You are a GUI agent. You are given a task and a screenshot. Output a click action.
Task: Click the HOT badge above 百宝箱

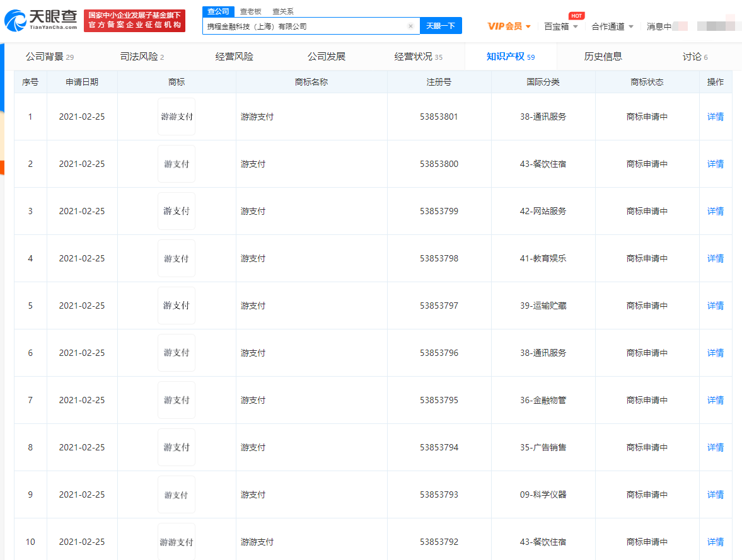point(576,16)
